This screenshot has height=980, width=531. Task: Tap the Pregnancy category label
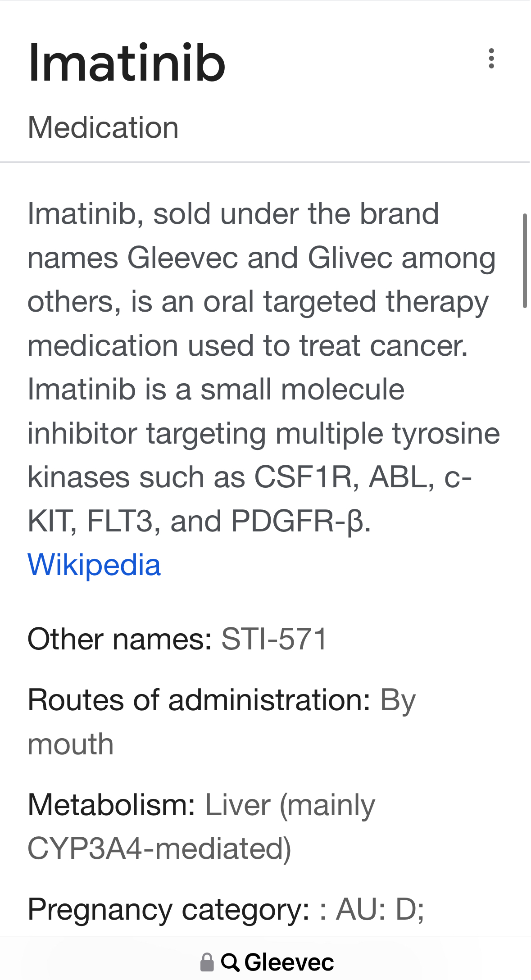(x=168, y=909)
